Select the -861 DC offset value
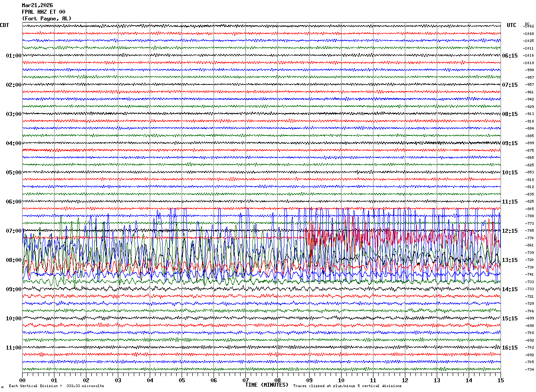 coord(529,245)
